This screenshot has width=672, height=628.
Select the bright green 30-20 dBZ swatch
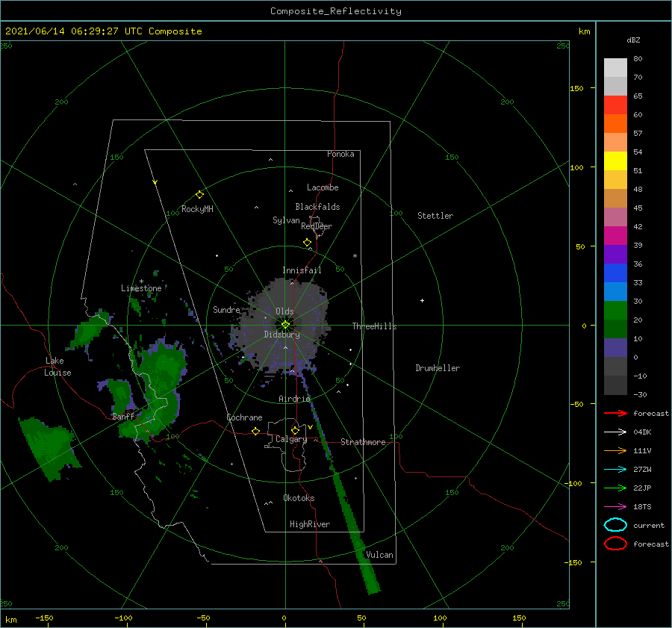(615, 310)
